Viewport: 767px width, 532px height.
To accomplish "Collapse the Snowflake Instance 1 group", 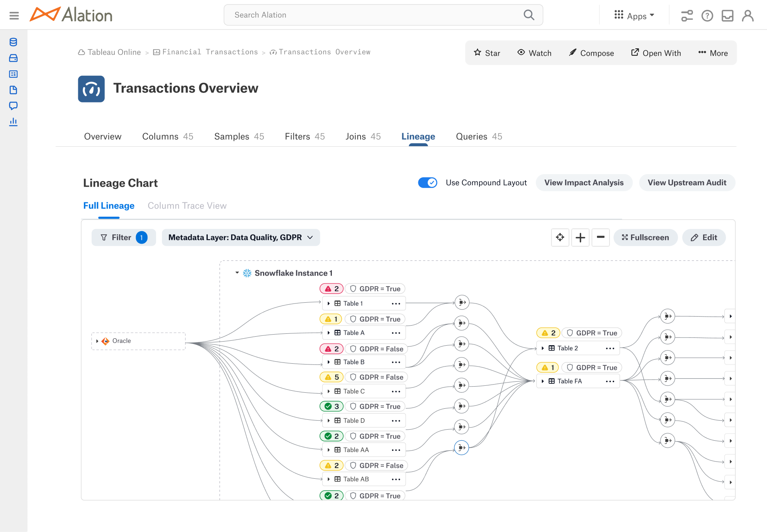I will [237, 273].
